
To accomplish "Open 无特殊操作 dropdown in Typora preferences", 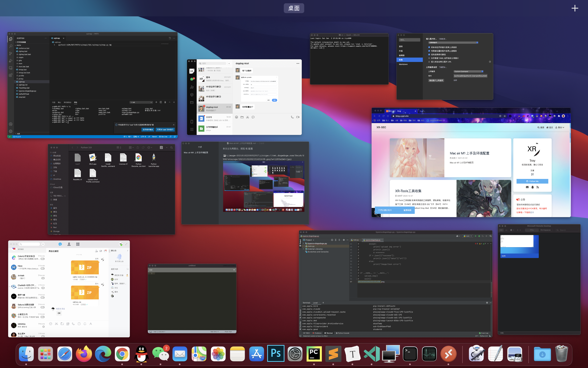I will 453,43.
